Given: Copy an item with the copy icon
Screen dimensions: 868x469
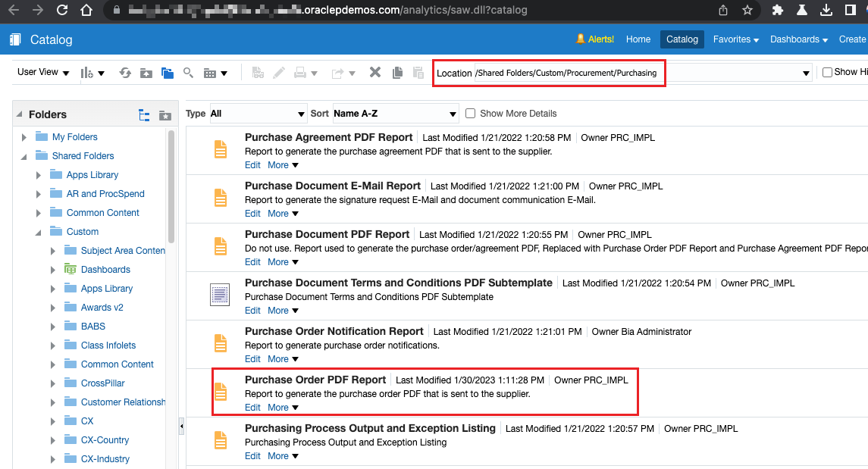Looking at the screenshot, I should 396,72.
